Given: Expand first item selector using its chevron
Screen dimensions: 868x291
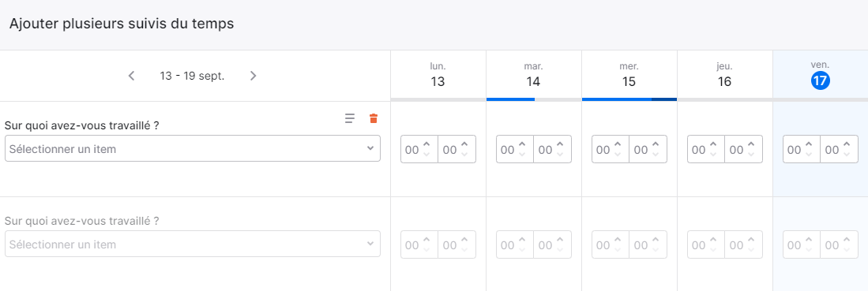Looking at the screenshot, I should 370,148.
